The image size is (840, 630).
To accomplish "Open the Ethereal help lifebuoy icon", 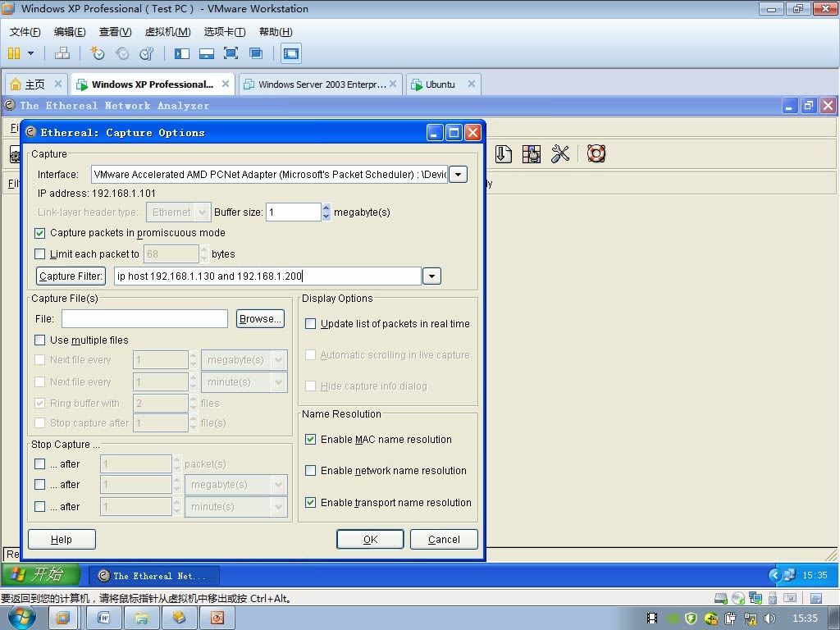I will (x=596, y=154).
